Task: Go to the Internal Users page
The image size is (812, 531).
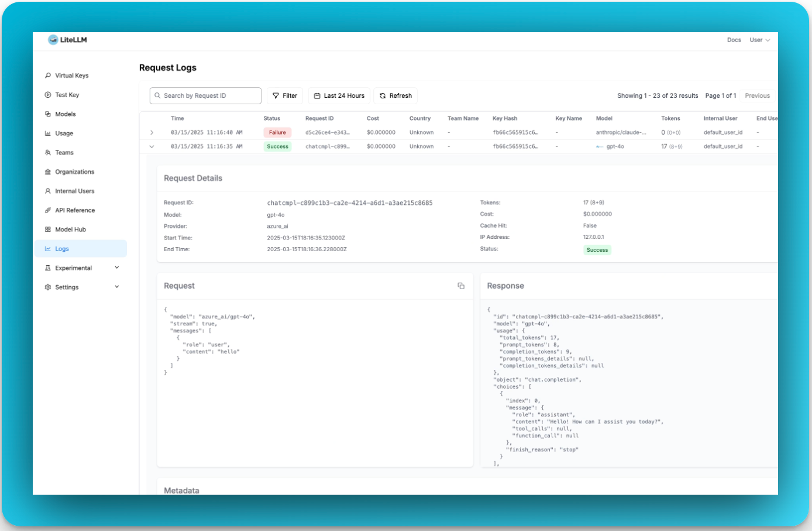Action: click(x=74, y=191)
